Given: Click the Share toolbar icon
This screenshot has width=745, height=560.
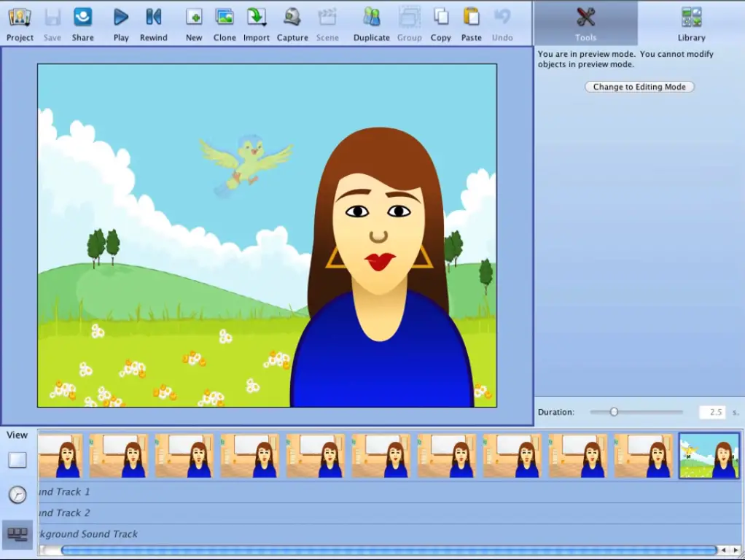Looking at the screenshot, I should (x=82, y=17).
